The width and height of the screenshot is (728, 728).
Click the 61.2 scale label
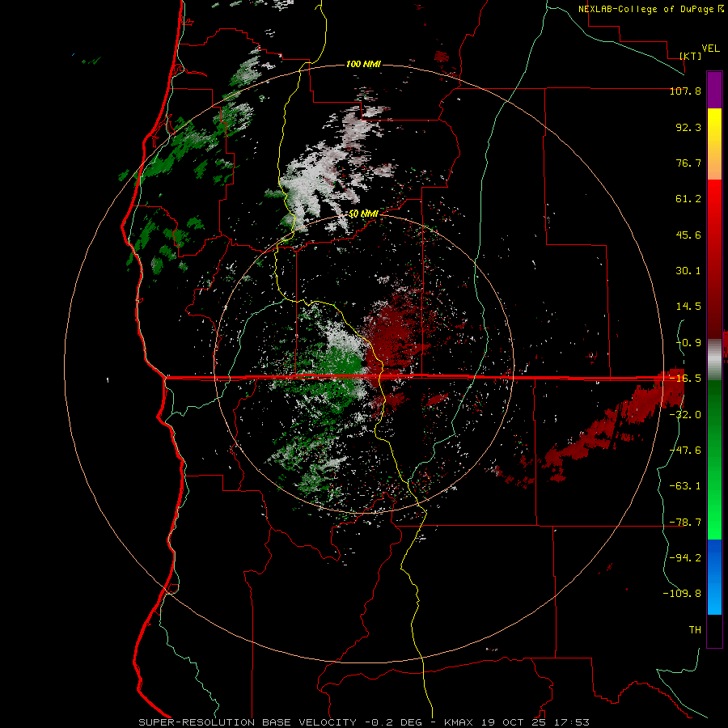tap(688, 199)
